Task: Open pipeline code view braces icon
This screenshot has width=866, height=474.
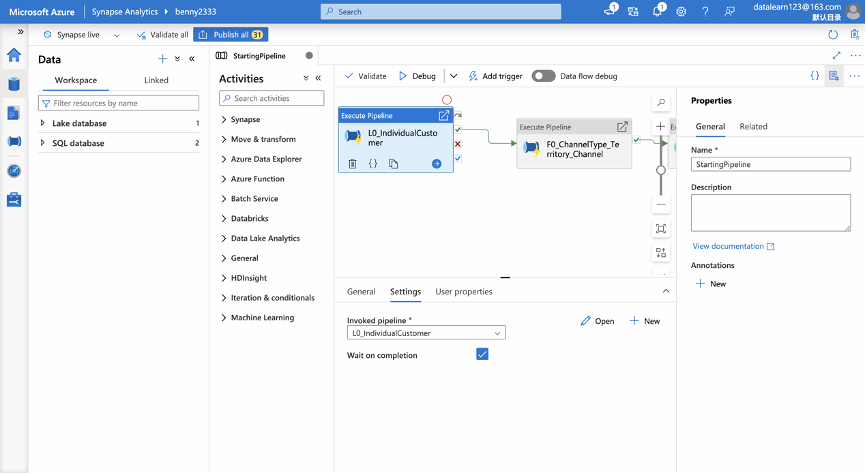Action: tap(815, 76)
